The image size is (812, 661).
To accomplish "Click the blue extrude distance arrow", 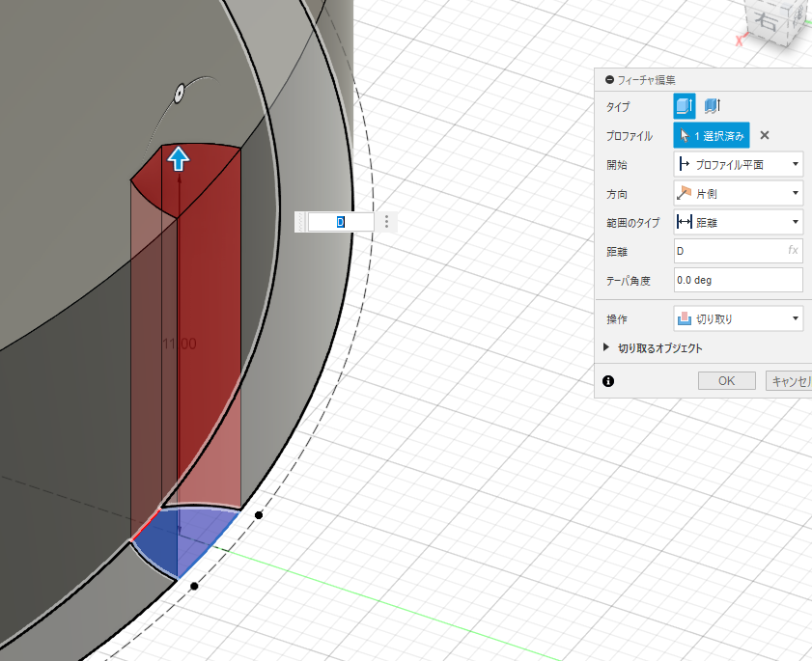I will click(179, 157).
